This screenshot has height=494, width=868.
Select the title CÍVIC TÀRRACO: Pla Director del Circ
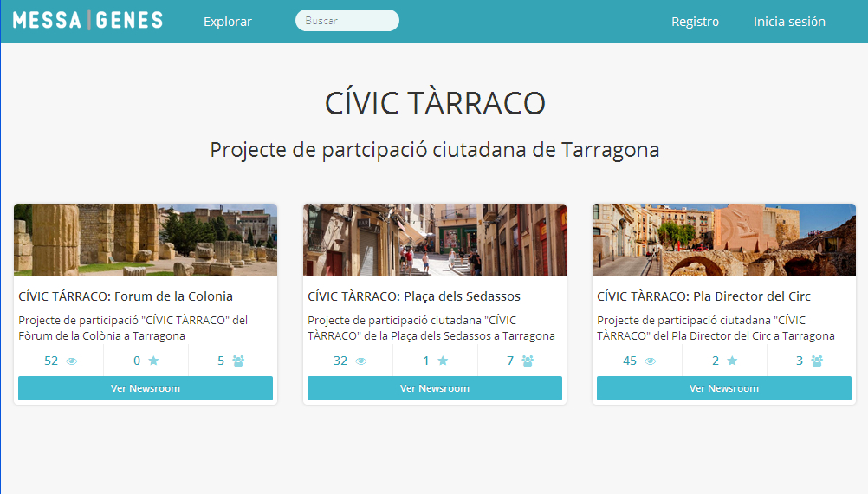pos(703,296)
